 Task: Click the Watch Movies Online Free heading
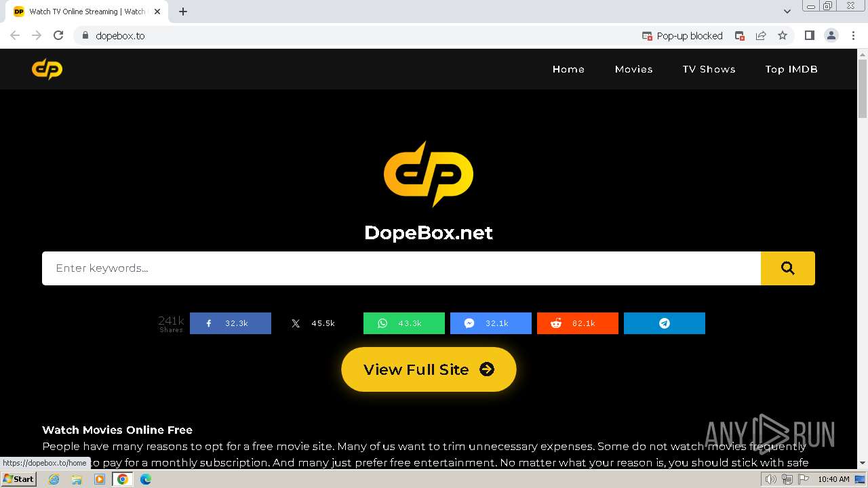(117, 430)
